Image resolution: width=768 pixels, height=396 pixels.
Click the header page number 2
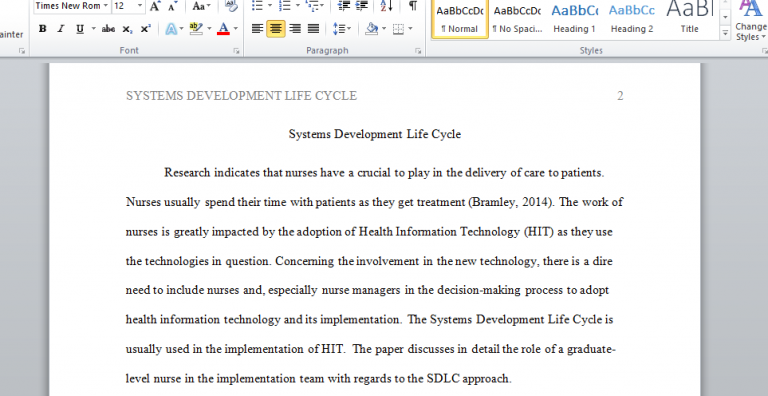pyautogui.click(x=620, y=96)
